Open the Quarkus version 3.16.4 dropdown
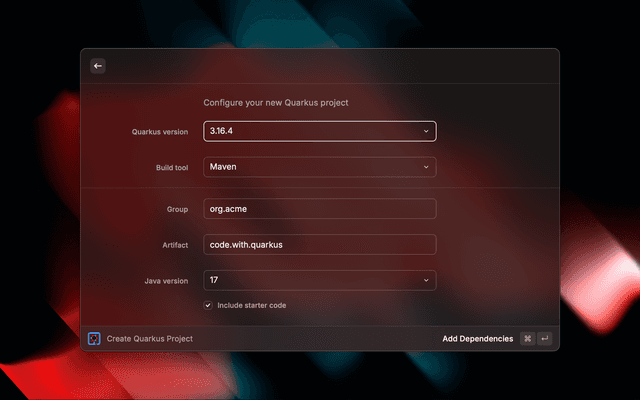 pyautogui.click(x=310, y=131)
